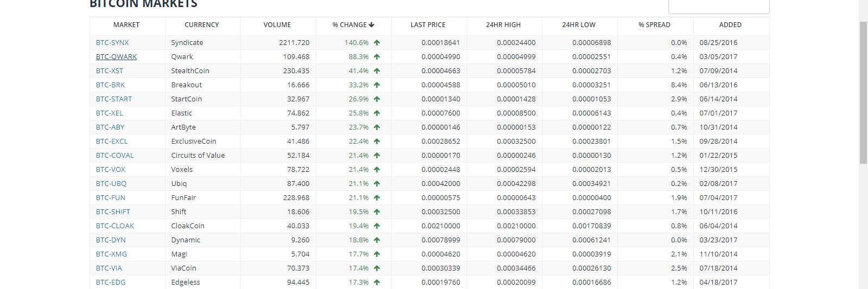
Task: Click the green up arrow in Breakout row
Action: [376, 85]
